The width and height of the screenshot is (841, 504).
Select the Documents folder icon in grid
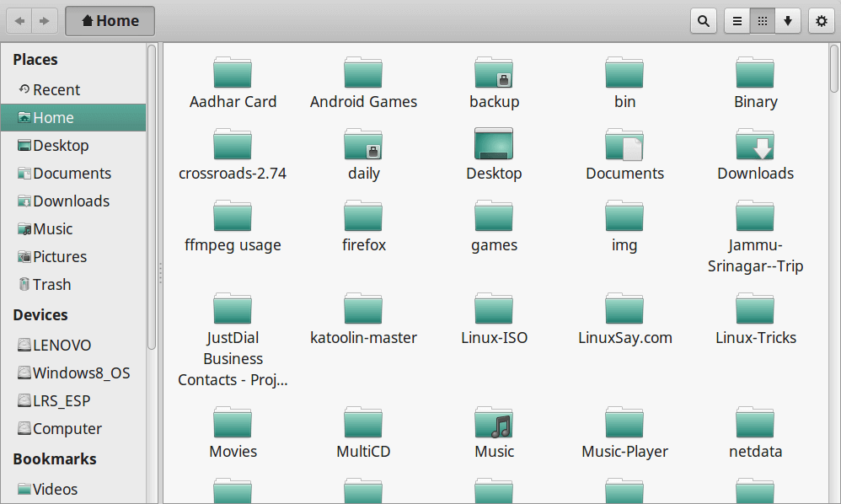pos(624,155)
